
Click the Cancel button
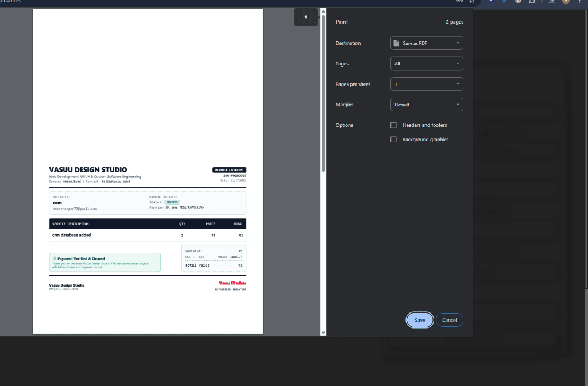point(449,320)
